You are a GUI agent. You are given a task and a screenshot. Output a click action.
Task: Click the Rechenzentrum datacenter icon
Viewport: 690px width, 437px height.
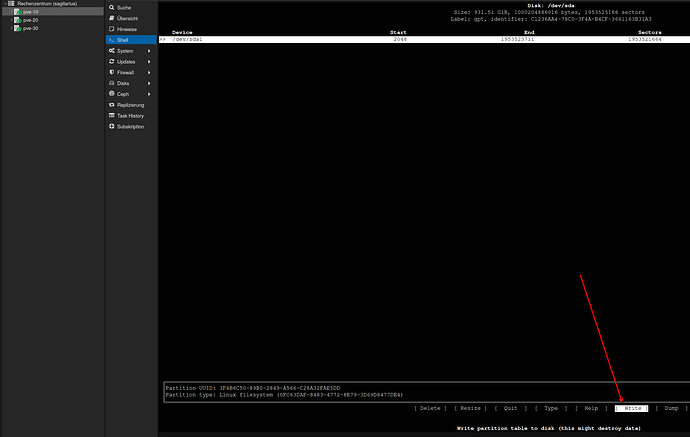[11, 4]
